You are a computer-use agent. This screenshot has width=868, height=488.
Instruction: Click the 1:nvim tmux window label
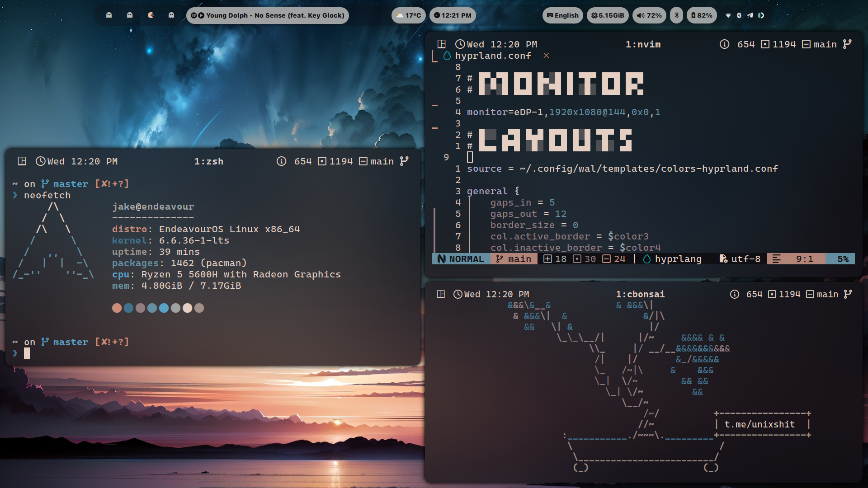point(643,44)
